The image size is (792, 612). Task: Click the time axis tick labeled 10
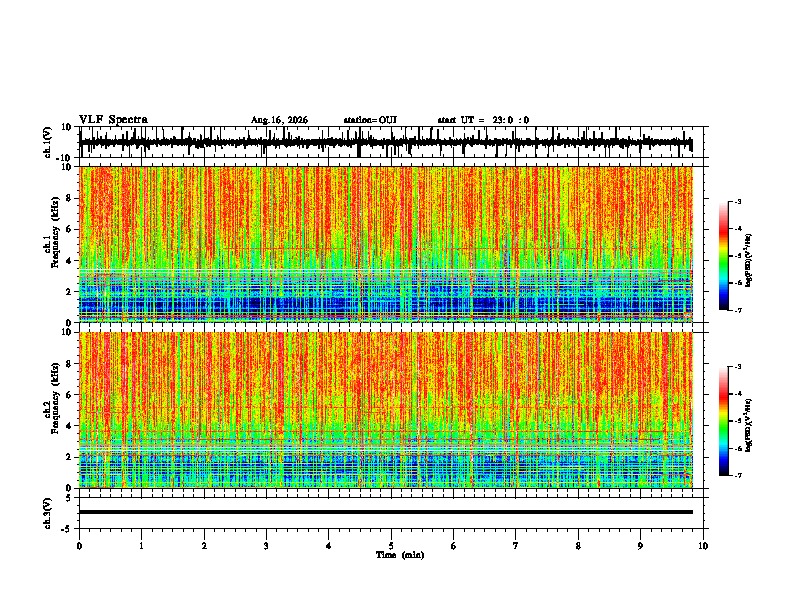pos(703,546)
